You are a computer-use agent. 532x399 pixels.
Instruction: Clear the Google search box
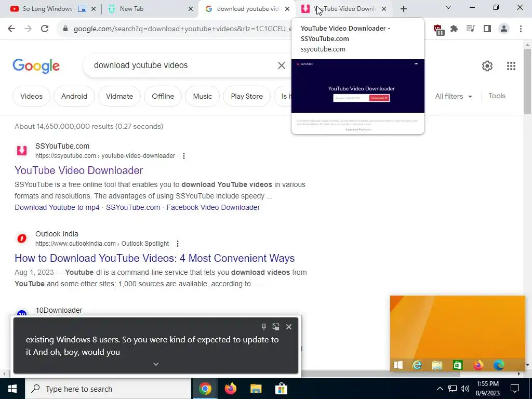click(282, 65)
